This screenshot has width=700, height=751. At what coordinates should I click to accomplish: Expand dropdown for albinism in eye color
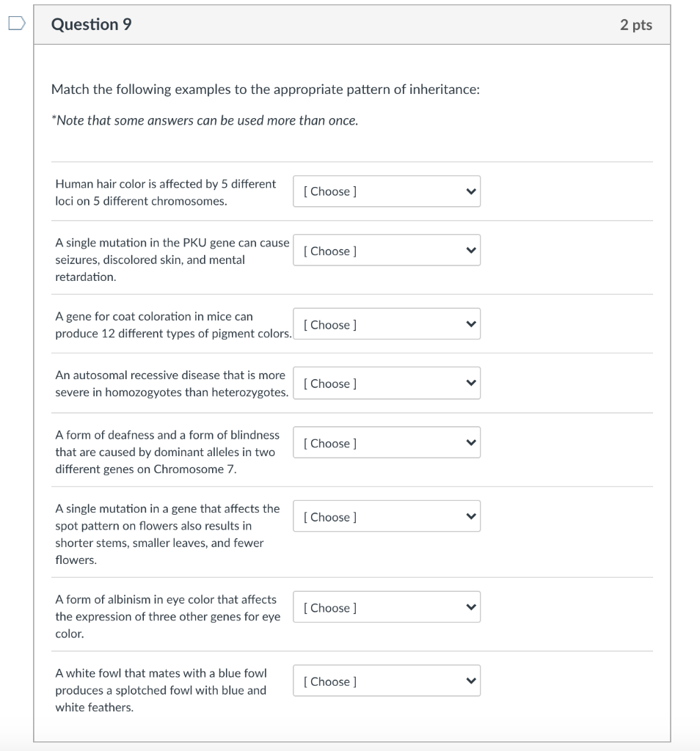coord(387,608)
